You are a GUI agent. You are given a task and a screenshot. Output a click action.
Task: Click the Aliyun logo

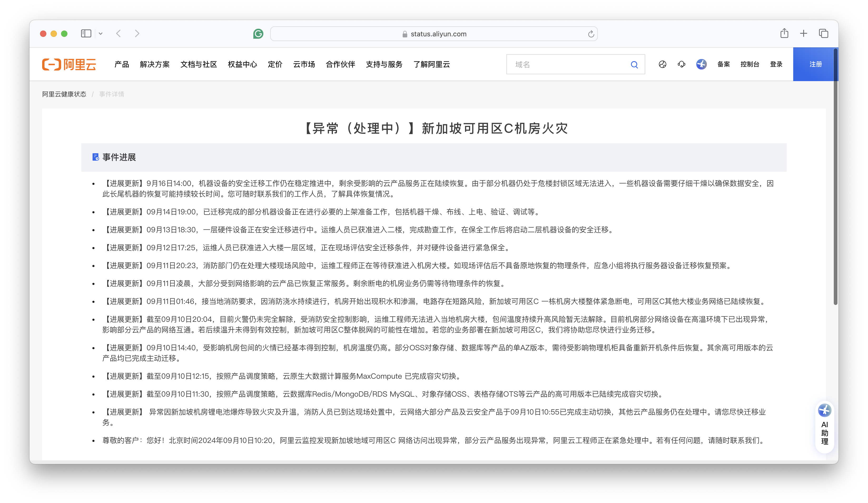69,65
